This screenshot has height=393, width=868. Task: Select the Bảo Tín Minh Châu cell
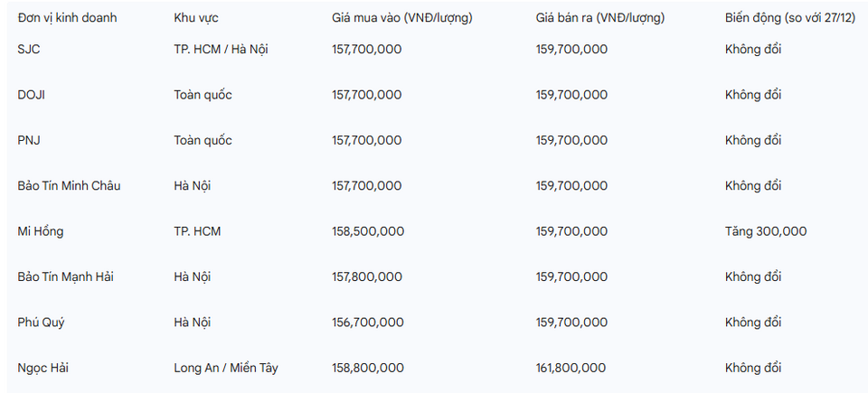point(69,186)
